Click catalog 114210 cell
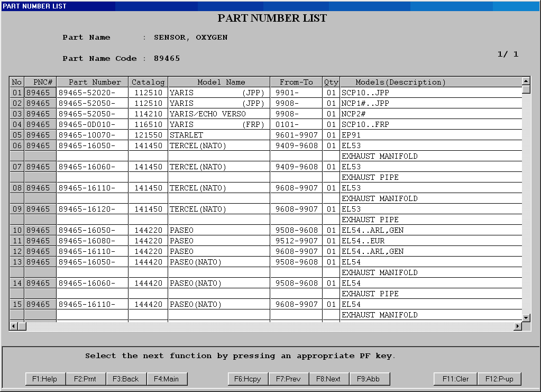The width and height of the screenshot is (541, 392). [148, 114]
